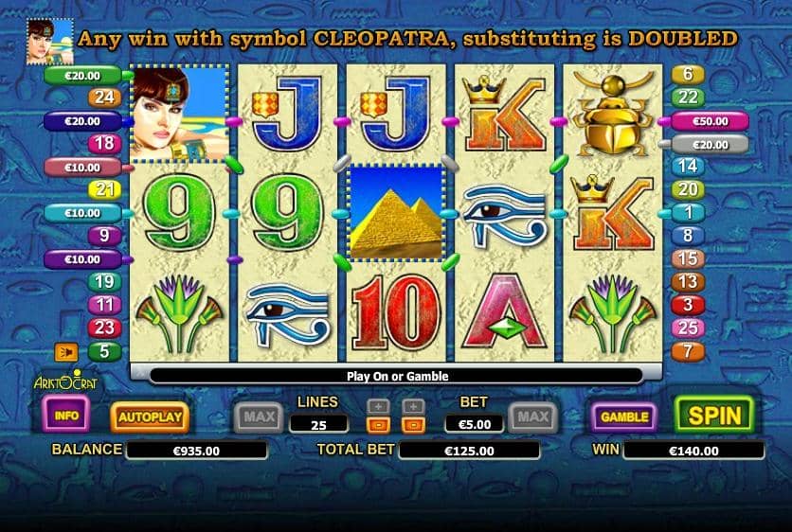Click MAX button next to BET
This screenshot has width=792, height=532.
click(x=532, y=417)
